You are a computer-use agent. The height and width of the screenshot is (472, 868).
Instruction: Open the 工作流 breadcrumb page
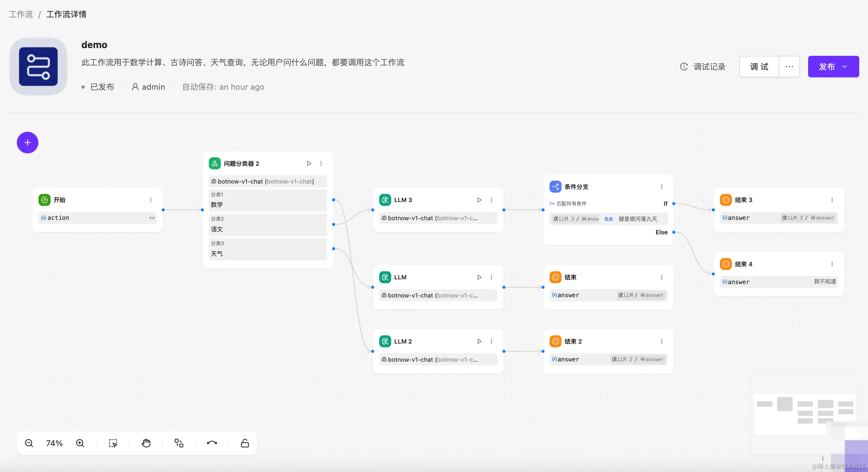pyautogui.click(x=21, y=14)
